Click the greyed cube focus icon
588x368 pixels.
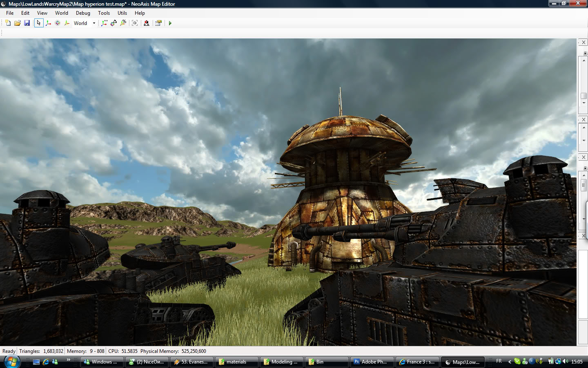click(x=135, y=23)
